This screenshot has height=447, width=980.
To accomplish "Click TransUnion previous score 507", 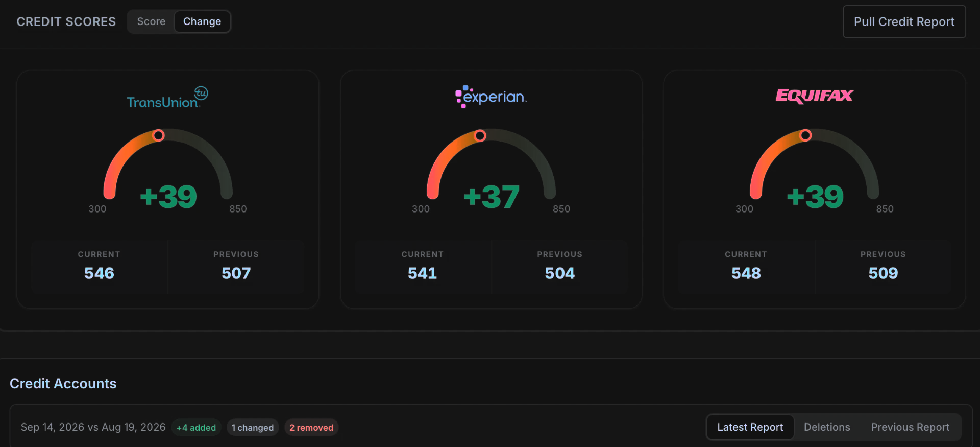I will click(x=236, y=273).
